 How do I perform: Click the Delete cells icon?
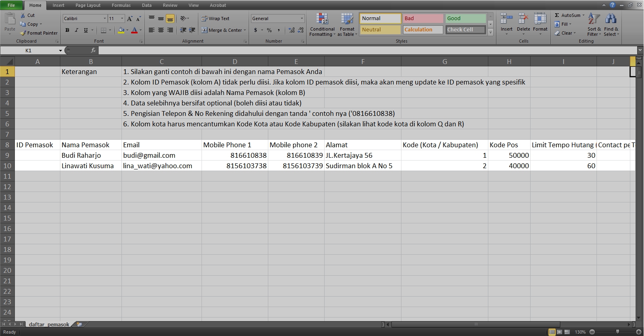point(523,19)
